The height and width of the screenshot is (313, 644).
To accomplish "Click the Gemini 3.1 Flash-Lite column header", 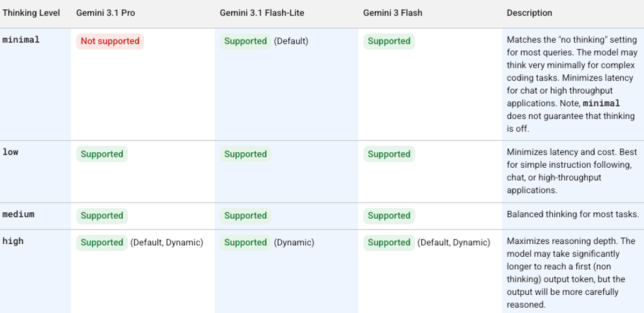I will [262, 13].
